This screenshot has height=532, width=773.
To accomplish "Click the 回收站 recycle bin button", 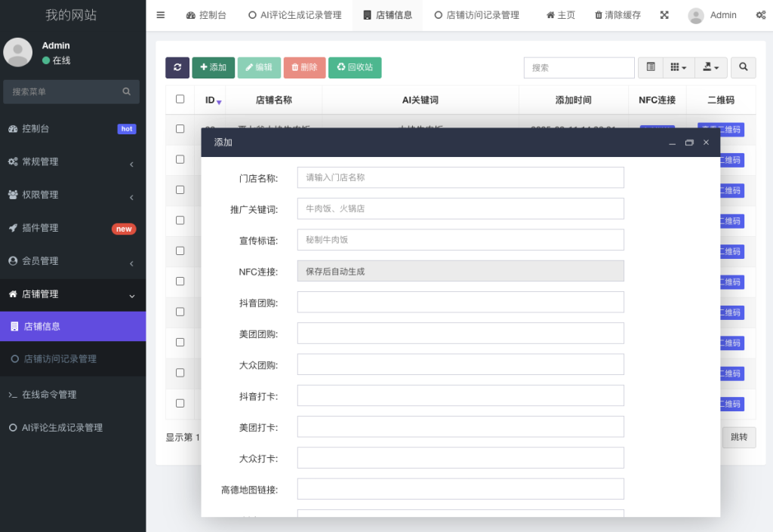I will pyautogui.click(x=355, y=67).
